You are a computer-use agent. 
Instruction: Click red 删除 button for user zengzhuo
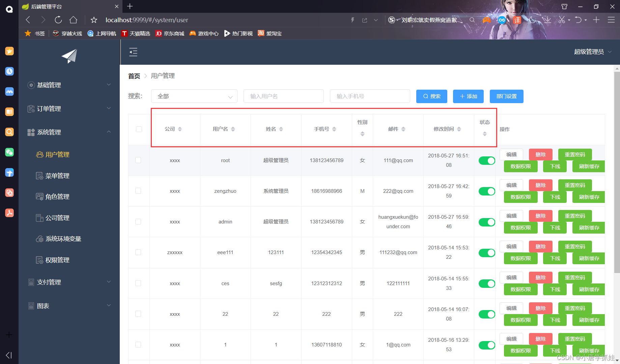pyautogui.click(x=540, y=185)
